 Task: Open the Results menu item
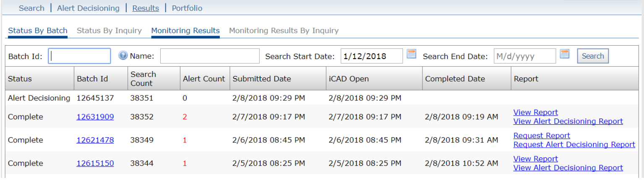pyautogui.click(x=146, y=8)
